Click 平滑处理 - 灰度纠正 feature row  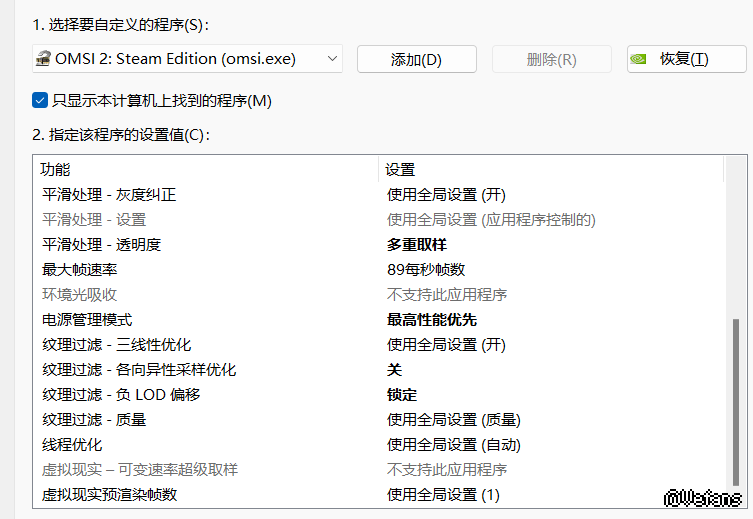(109, 195)
